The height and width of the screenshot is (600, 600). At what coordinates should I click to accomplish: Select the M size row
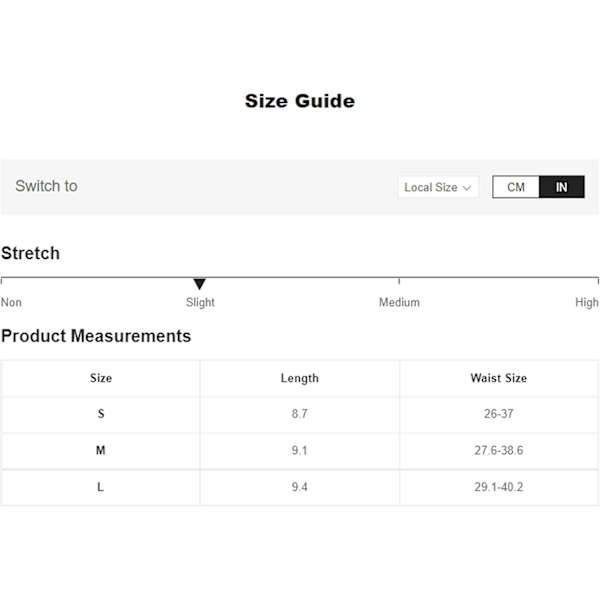point(300,451)
